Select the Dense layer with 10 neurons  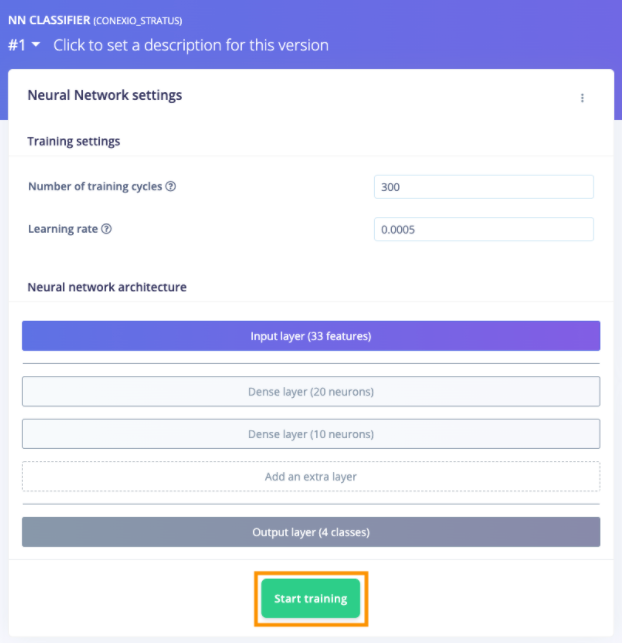(x=311, y=434)
